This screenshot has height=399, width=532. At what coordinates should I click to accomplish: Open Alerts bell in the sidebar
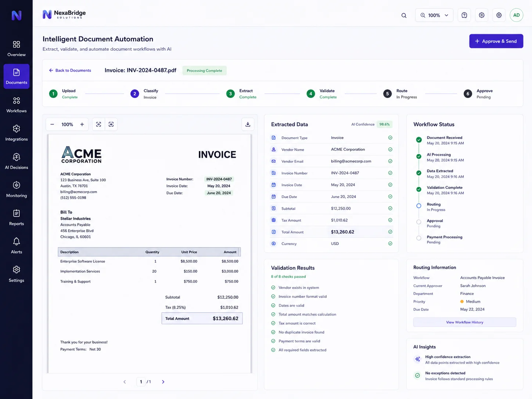17,246
